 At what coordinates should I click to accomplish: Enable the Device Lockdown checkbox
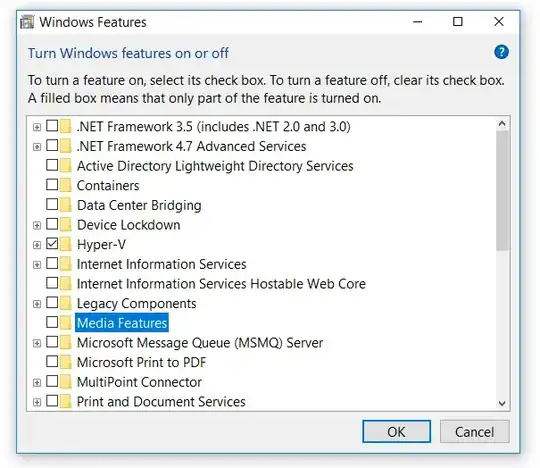click(52, 224)
